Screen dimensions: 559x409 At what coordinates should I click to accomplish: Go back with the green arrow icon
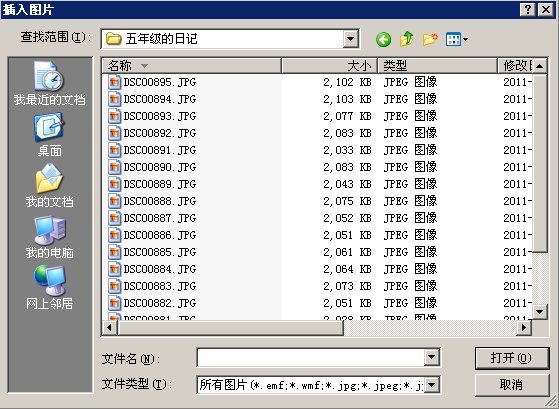coord(383,40)
